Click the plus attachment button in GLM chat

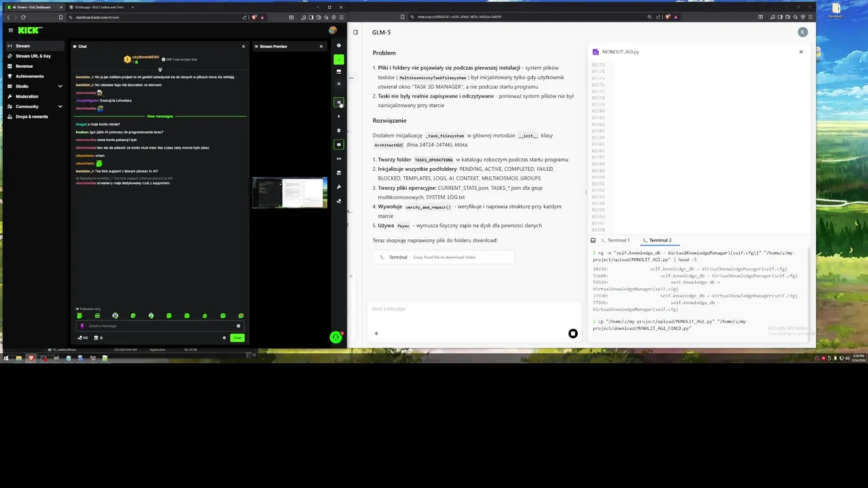click(x=376, y=333)
